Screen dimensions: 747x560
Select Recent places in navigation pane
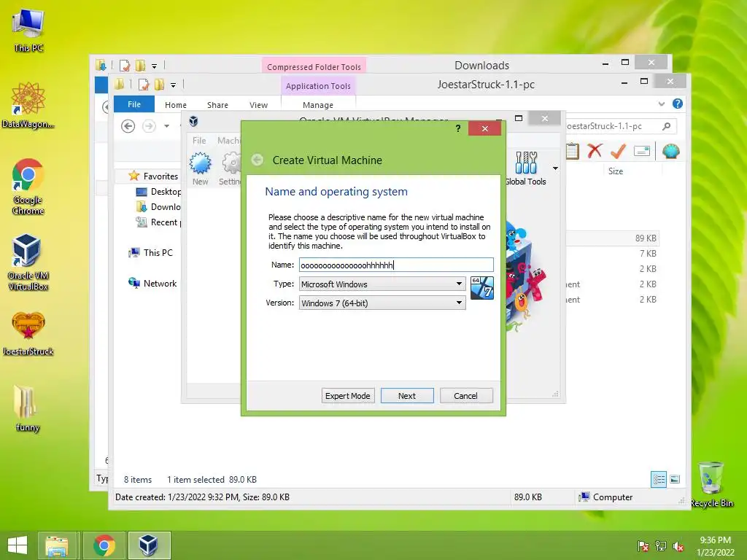[158, 222]
